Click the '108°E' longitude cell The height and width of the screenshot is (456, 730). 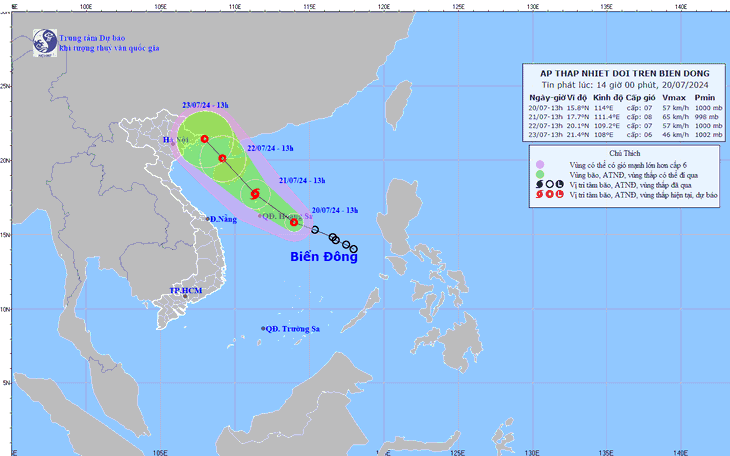602,135
